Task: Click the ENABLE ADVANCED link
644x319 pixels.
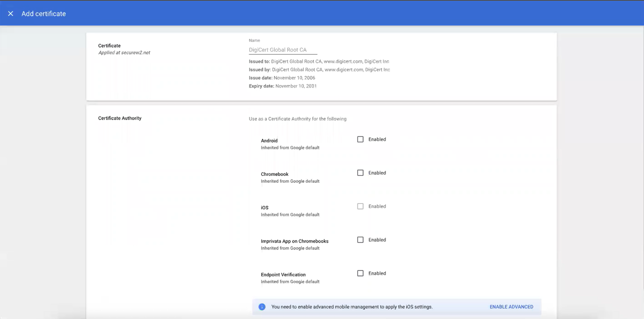Action: pos(511,307)
